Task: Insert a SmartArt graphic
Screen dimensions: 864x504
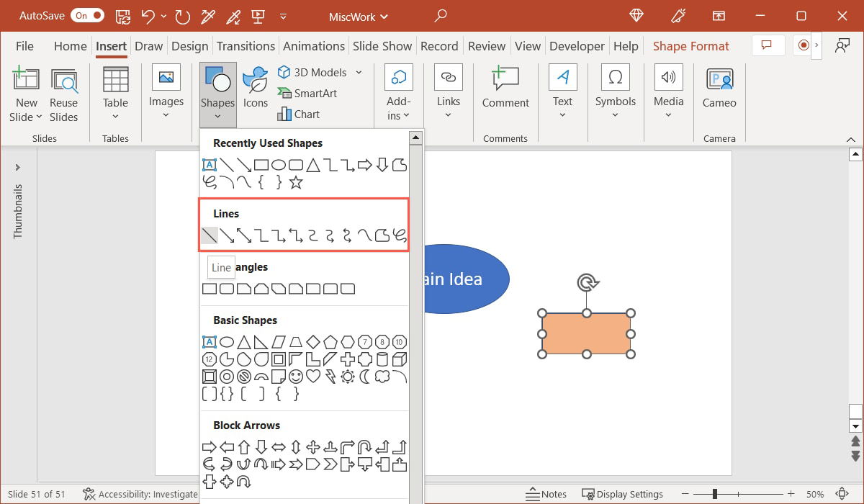Action: [307, 93]
